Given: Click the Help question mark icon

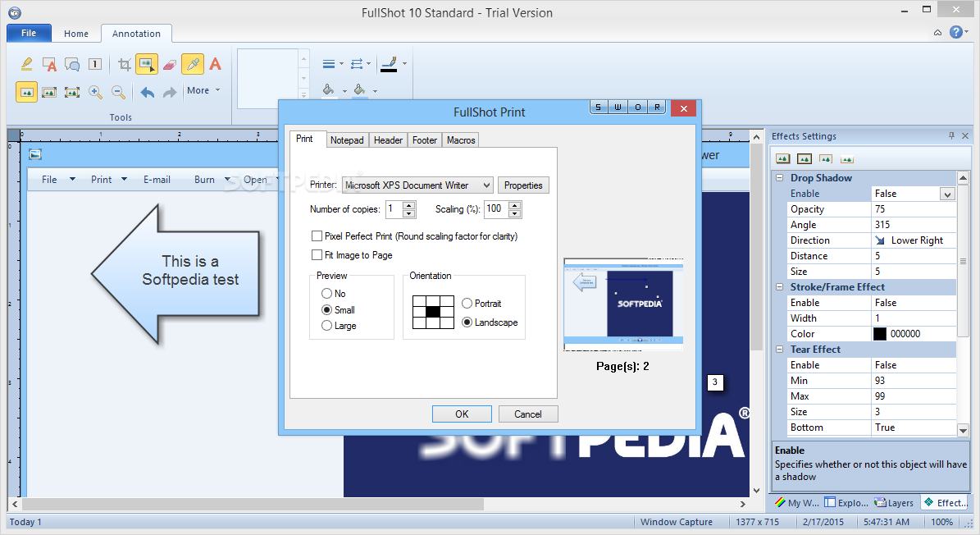Looking at the screenshot, I should [x=955, y=32].
